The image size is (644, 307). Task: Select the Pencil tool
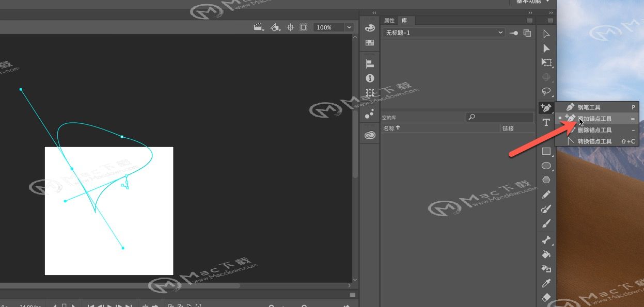point(546,195)
